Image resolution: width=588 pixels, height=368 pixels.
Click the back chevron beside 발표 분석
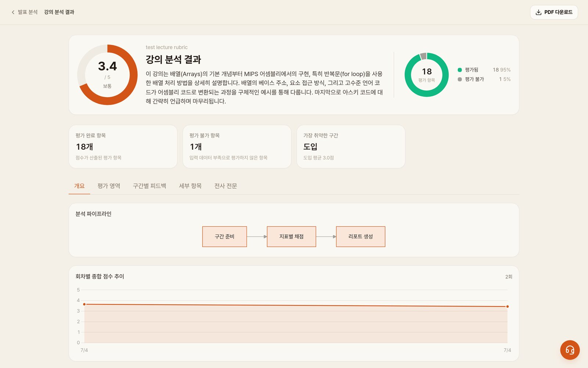(13, 12)
